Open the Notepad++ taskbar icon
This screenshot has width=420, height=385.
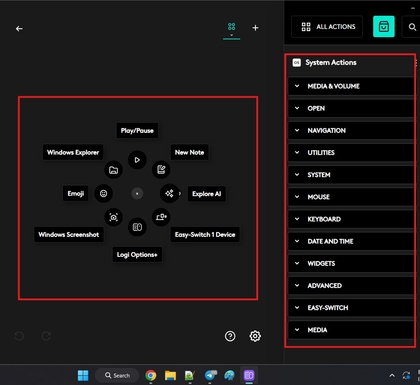(190, 375)
